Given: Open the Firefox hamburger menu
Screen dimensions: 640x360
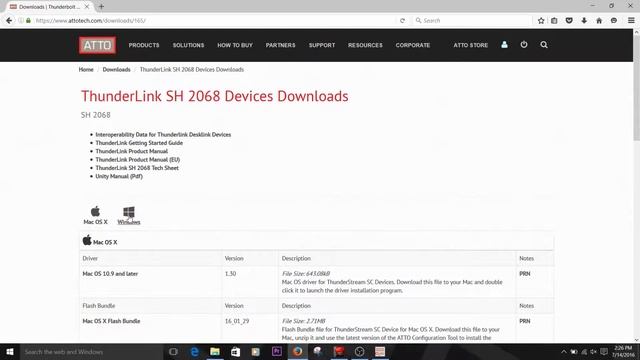Looking at the screenshot, I should (631, 20).
